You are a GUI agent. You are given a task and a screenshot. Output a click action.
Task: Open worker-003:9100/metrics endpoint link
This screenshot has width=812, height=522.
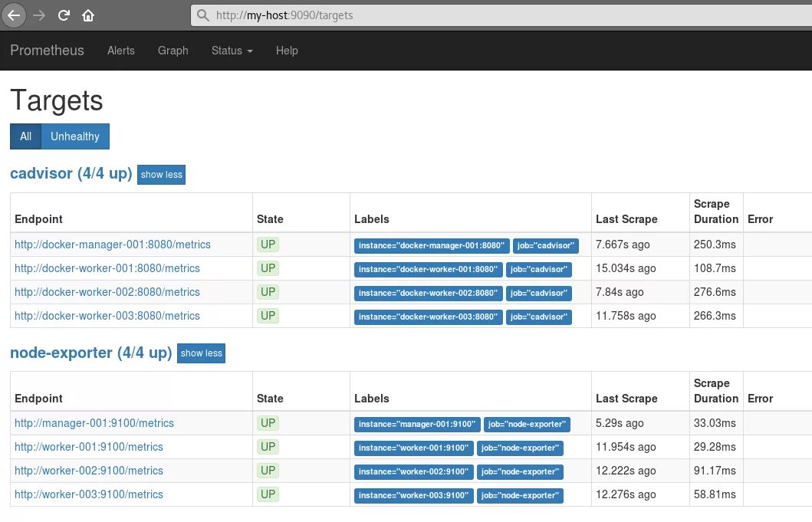88,494
